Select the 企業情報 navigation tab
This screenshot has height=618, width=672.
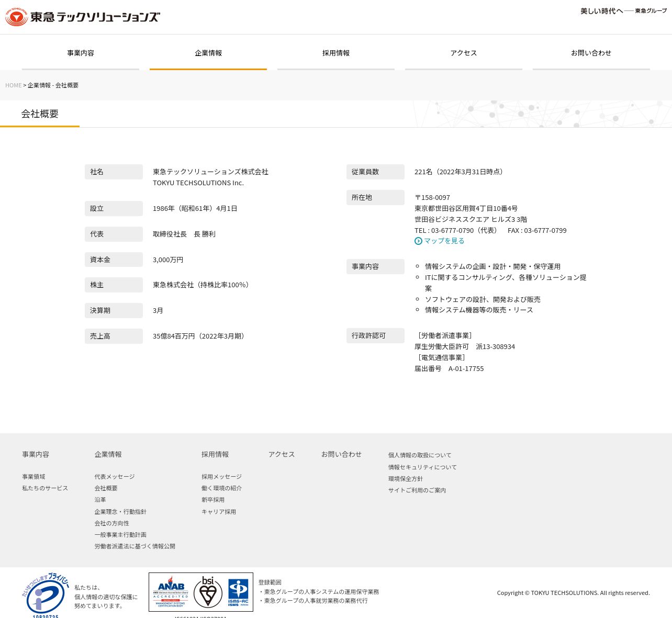tap(208, 53)
